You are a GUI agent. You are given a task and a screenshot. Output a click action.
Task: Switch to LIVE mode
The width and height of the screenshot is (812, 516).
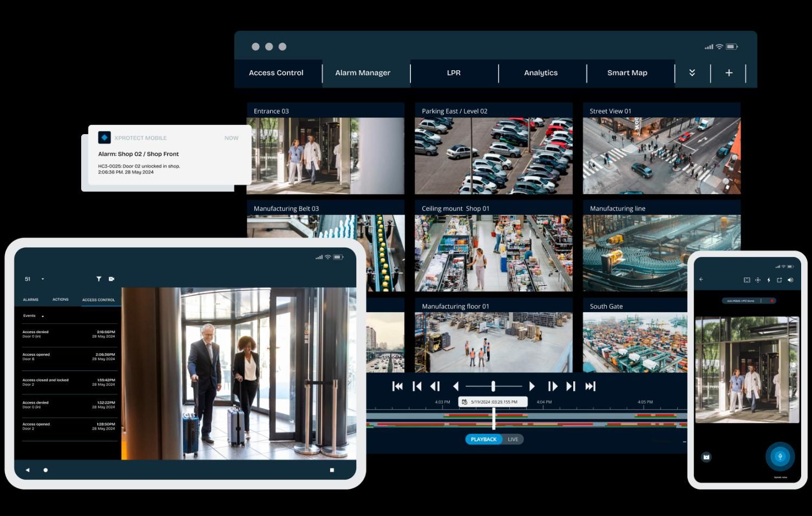tap(513, 439)
